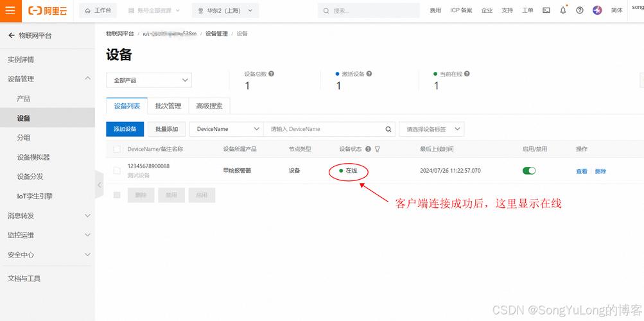Toggle the select-all header checkbox
The image size is (644, 321).
117,149
